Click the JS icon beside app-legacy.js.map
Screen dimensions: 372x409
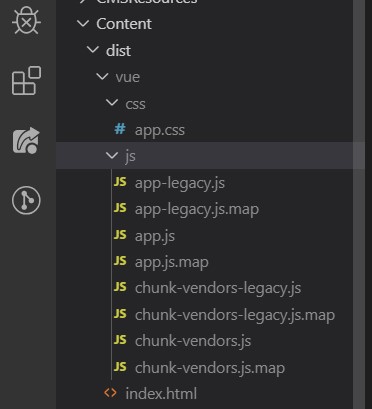point(120,208)
